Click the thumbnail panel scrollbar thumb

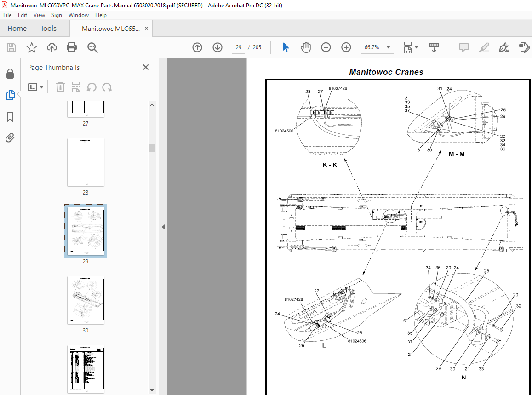[152, 148]
